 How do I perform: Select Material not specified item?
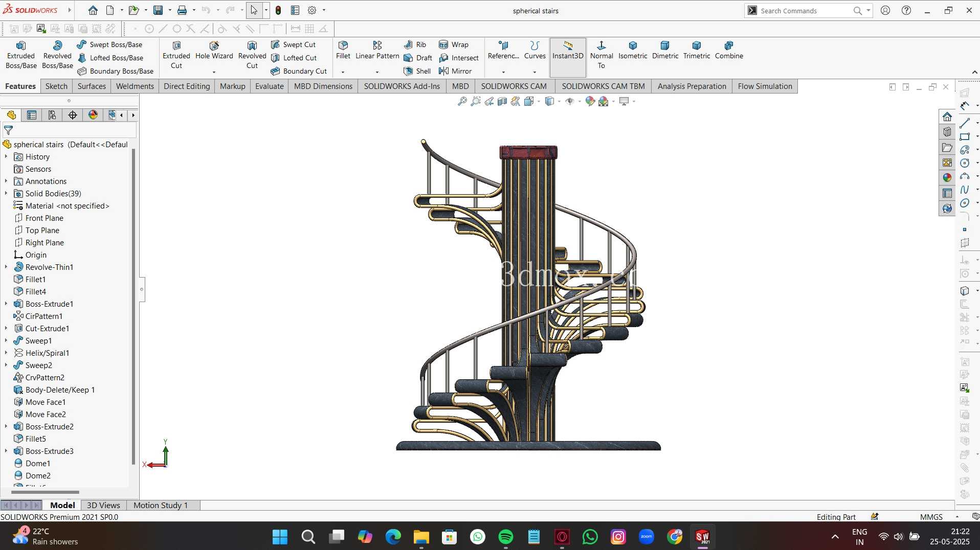point(61,205)
